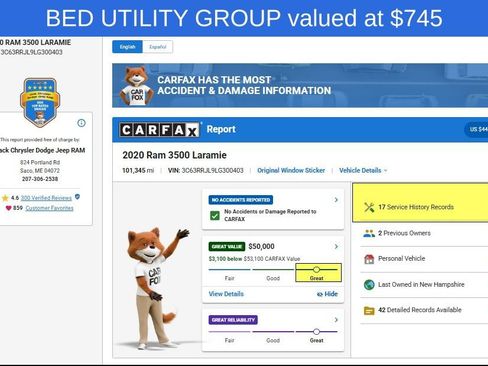The width and height of the screenshot is (488, 366).
Task: Click the Personal Vehicle house icon
Action: click(x=369, y=259)
